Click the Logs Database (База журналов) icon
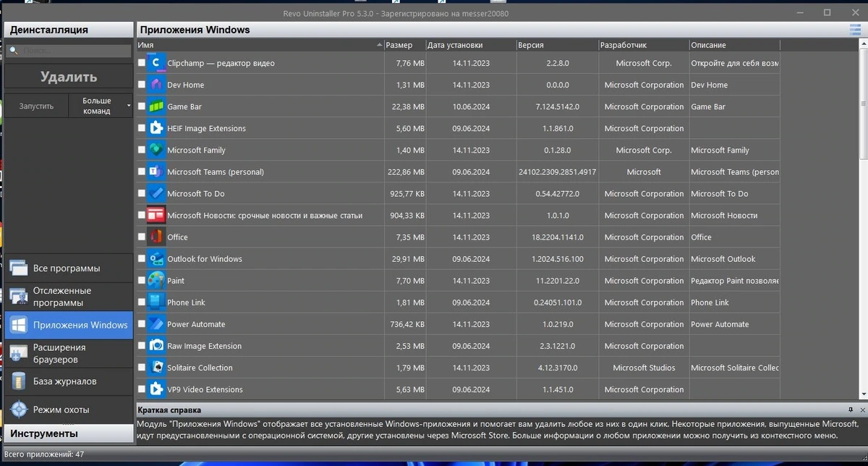Screen dimensions: 868x466 (x=20, y=381)
